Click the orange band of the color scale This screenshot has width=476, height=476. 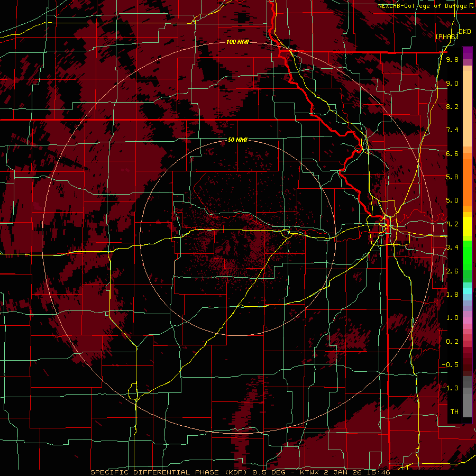coord(467,182)
